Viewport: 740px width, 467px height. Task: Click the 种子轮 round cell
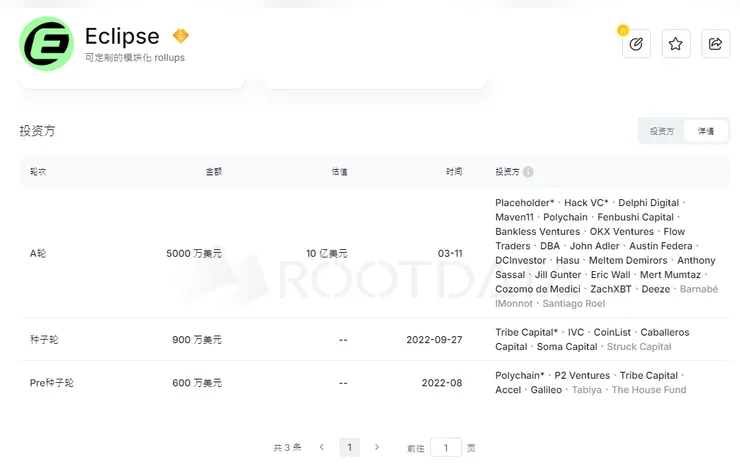point(44,340)
